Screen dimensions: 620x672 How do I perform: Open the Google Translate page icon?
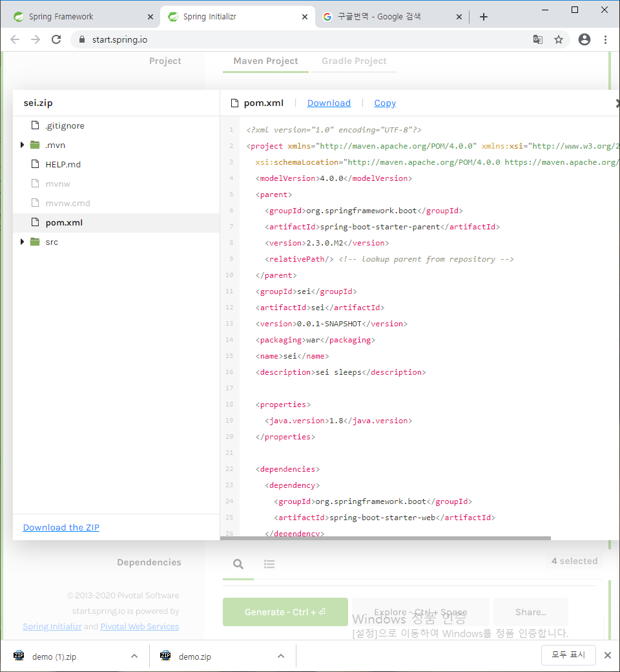pyautogui.click(x=538, y=39)
